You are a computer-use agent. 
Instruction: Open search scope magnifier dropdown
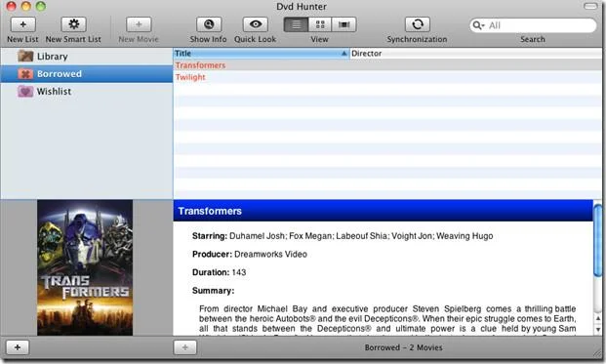pyautogui.click(x=478, y=25)
